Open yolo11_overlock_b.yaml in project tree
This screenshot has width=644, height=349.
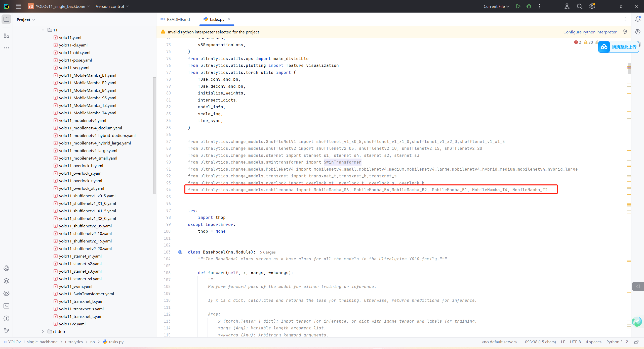point(81,166)
